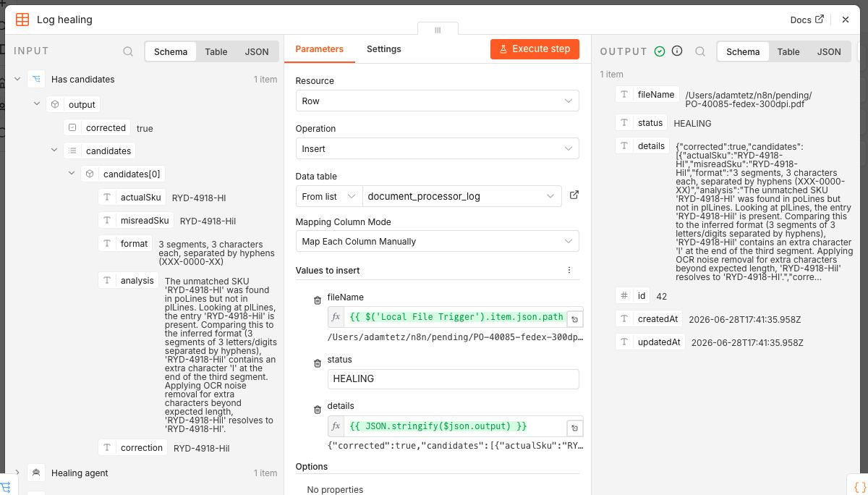The width and height of the screenshot is (868, 495).
Task: Open the Settings tab
Action: [383, 48]
